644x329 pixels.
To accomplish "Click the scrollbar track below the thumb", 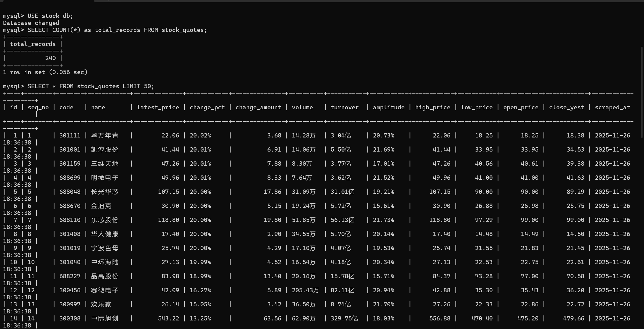I will [642, 226].
